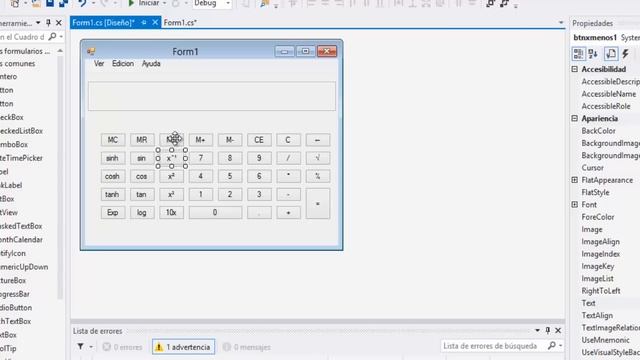Screen dimensions: 640x360
Task: Select the CE button on form
Action: [259, 140]
